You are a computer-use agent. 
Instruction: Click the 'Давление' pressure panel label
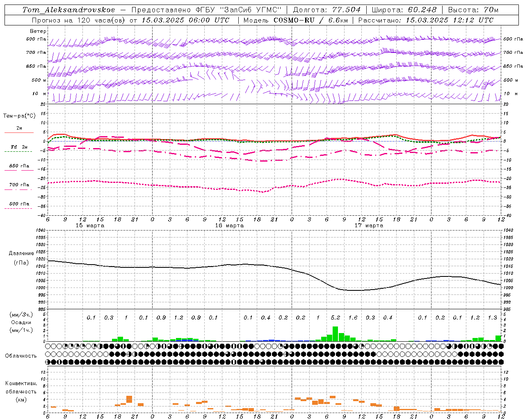[x=21, y=253]
